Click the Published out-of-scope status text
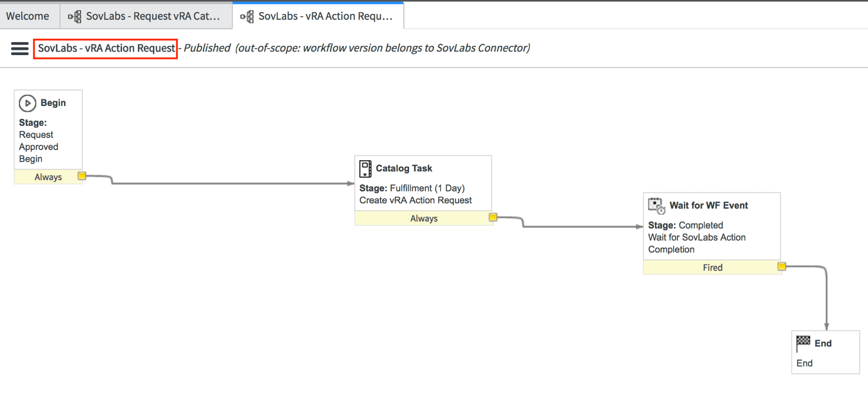The width and height of the screenshot is (868, 414). 356,48
